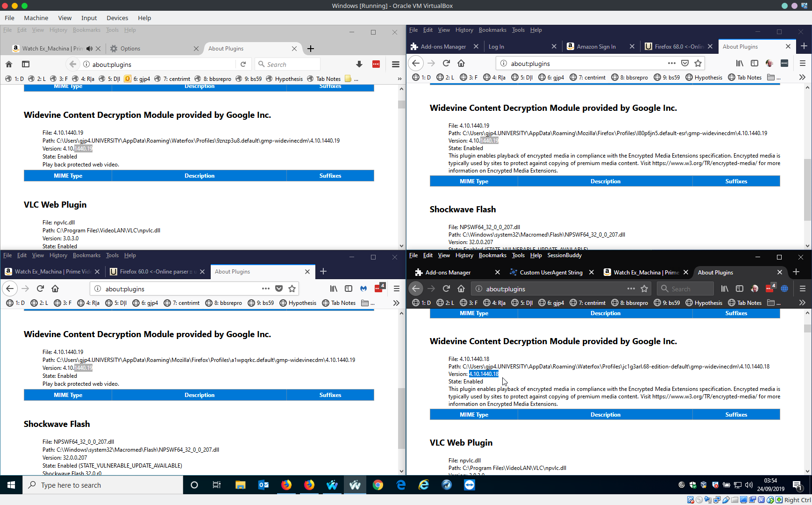Click the profile avatar in top-right Firefox toolbar
The image size is (812, 505).
coord(769,63)
